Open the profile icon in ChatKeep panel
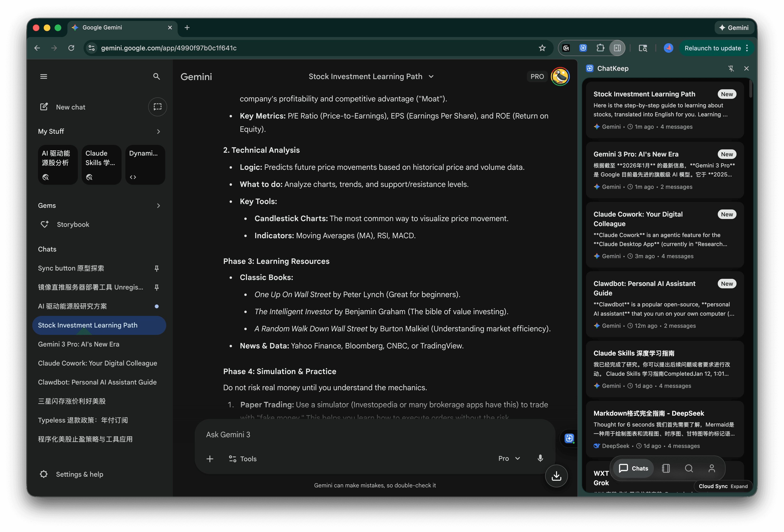This screenshot has height=532, width=784. click(x=712, y=468)
